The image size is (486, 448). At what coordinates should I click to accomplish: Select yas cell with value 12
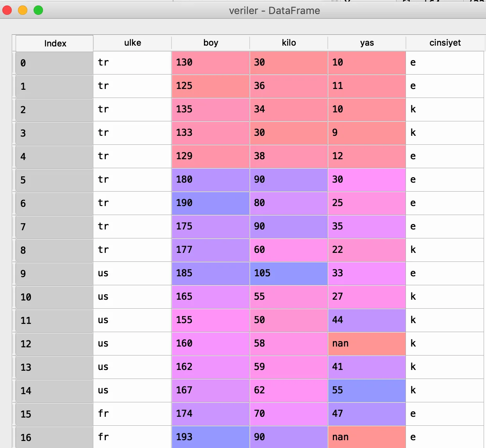367,156
